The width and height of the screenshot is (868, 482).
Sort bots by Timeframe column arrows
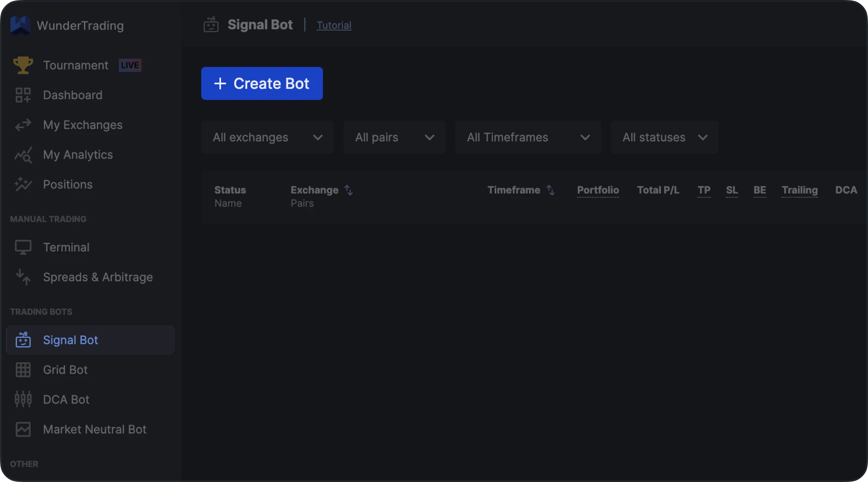coord(551,190)
